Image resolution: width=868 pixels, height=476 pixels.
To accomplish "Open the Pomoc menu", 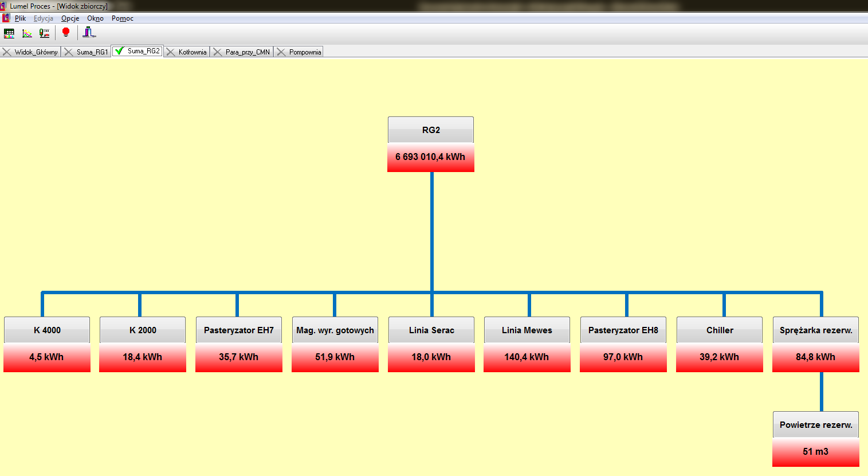I will pyautogui.click(x=122, y=18).
